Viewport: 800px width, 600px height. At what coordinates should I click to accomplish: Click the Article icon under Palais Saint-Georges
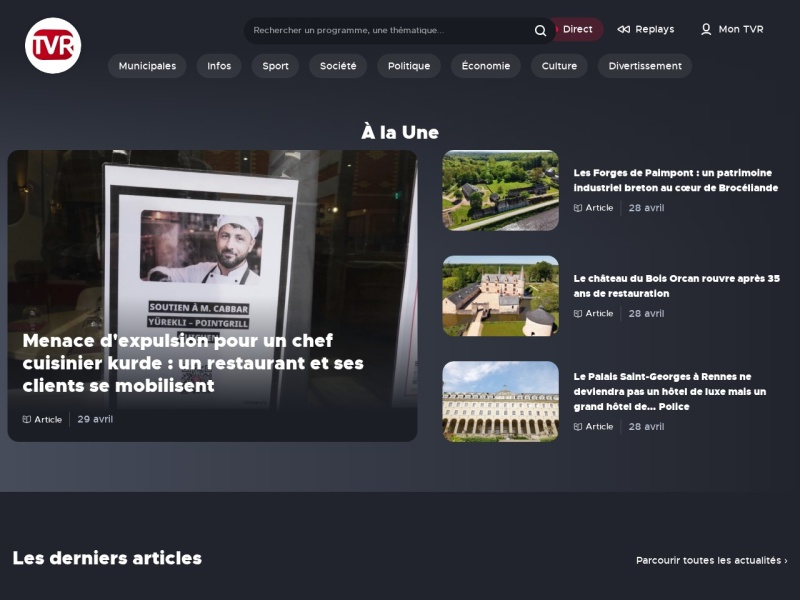point(578,427)
